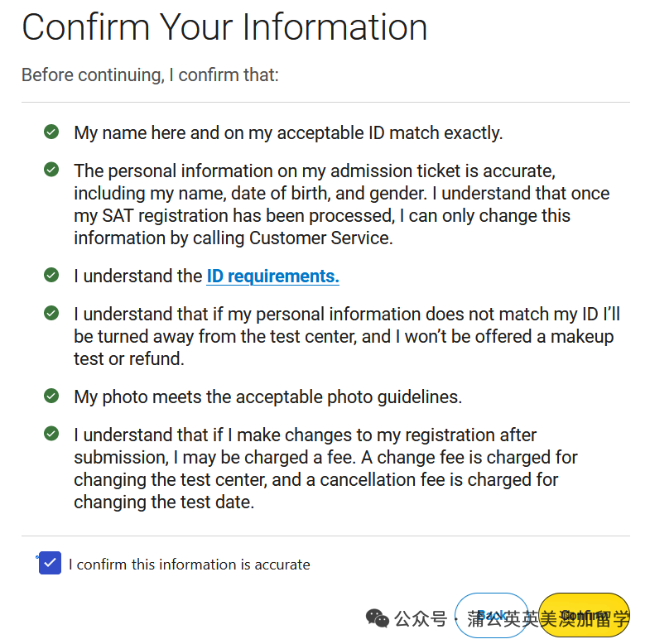Click the WeChat logo in the watermark
The height and width of the screenshot is (644, 650).
pos(378,618)
